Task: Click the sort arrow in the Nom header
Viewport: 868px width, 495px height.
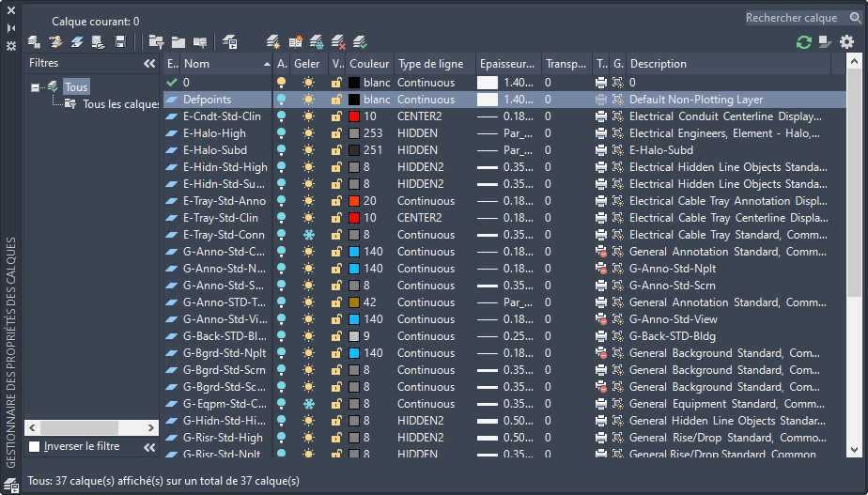Action: point(267,64)
